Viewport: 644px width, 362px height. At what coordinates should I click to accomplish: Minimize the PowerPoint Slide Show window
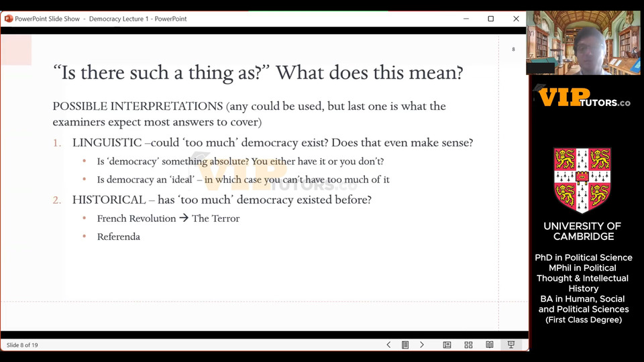click(466, 19)
